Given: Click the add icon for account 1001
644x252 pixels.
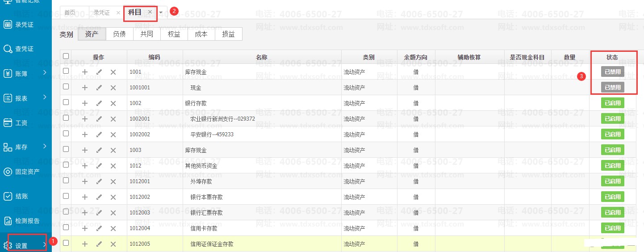Looking at the screenshot, I should 85,72.
